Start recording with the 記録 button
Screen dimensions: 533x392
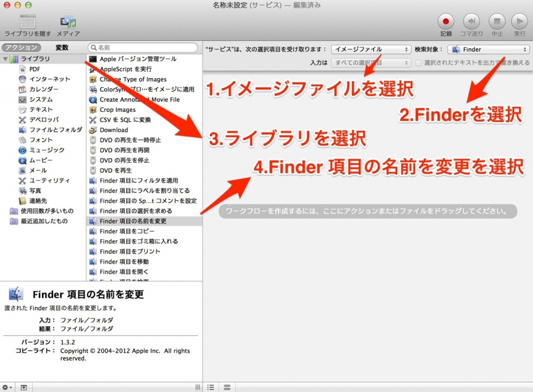pos(445,21)
